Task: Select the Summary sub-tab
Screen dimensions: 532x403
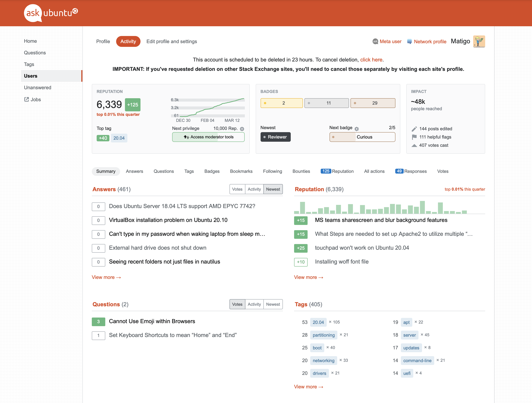Action: [x=106, y=171]
